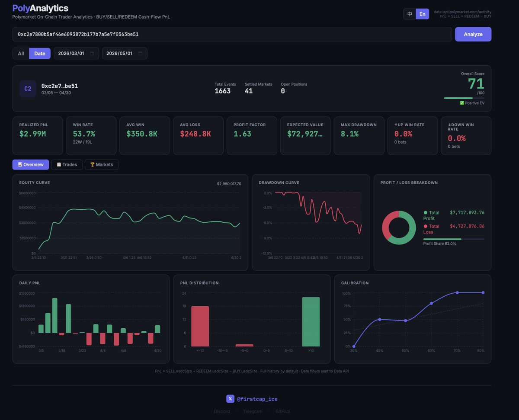Click the 22W / 19L record text

tap(83, 141)
